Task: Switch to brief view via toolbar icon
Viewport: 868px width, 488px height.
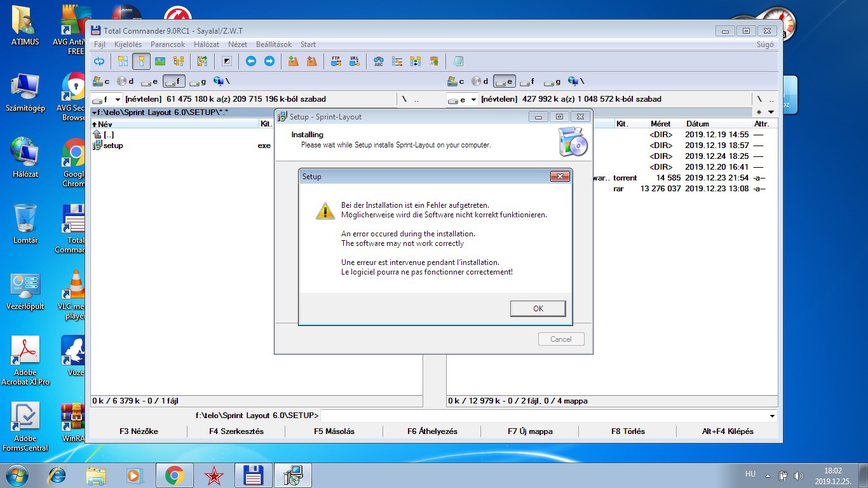Action: [x=123, y=61]
